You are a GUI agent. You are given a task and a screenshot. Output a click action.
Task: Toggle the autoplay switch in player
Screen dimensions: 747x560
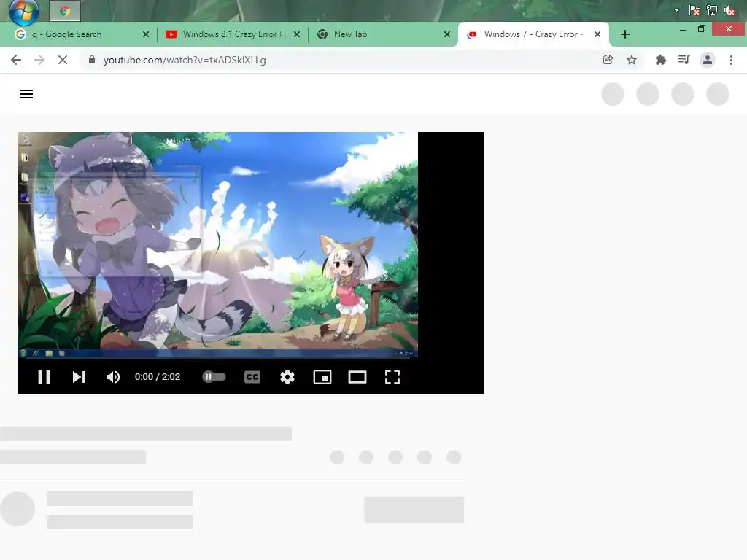point(214,377)
